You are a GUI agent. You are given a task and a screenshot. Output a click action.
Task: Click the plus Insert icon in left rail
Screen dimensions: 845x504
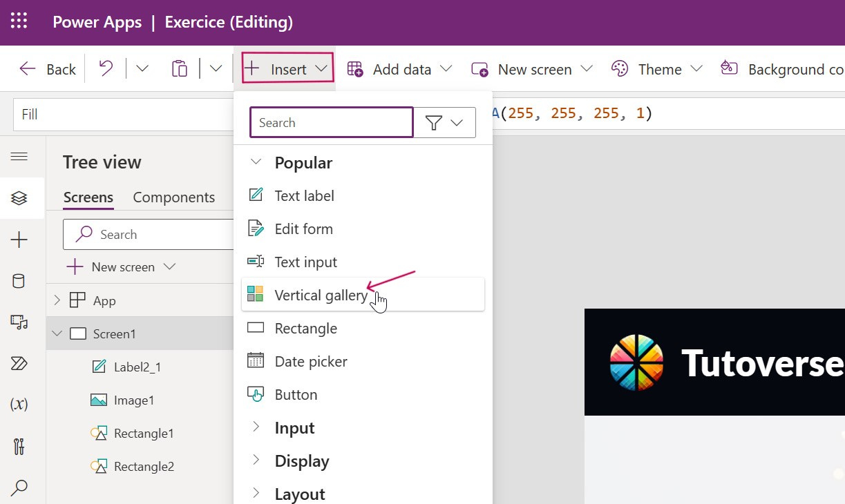click(19, 240)
